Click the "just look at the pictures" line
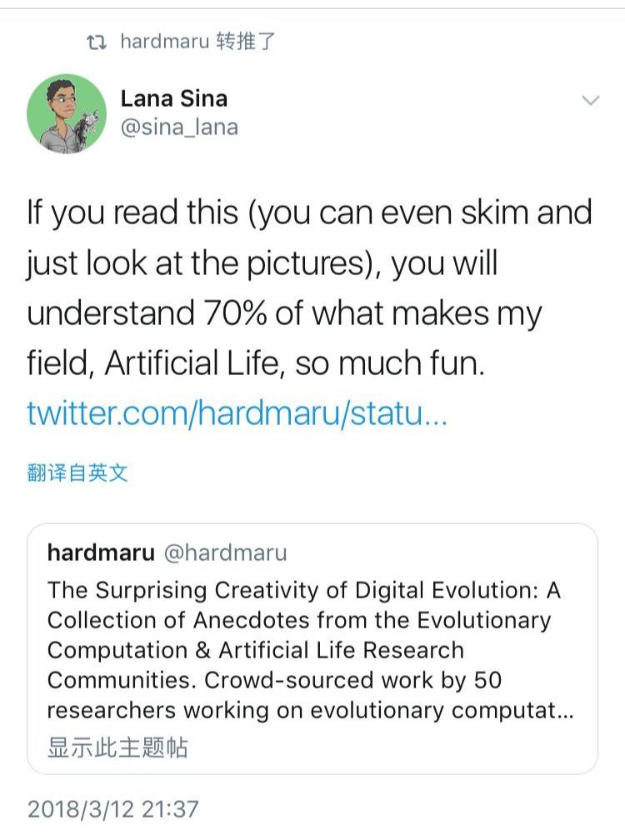The image size is (625, 840). pos(262,263)
